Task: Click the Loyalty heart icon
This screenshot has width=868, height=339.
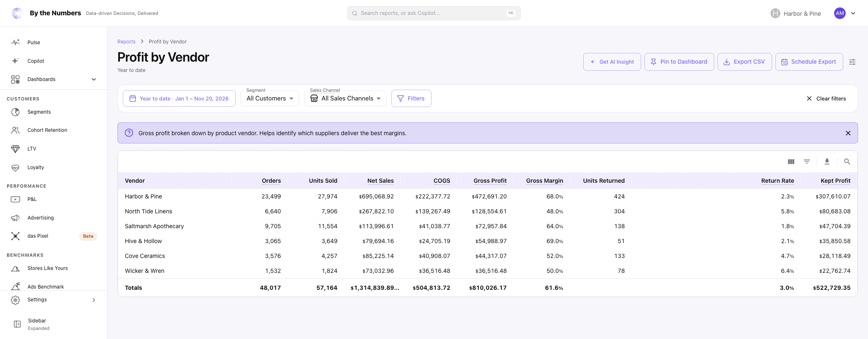Action: coord(15,167)
